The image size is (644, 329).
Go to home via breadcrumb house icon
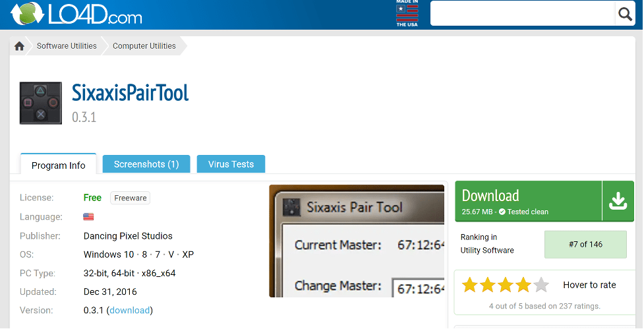(20, 46)
